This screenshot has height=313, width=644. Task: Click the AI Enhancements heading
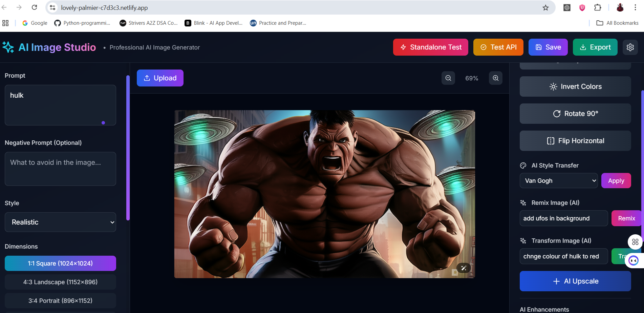click(x=544, y=309)
